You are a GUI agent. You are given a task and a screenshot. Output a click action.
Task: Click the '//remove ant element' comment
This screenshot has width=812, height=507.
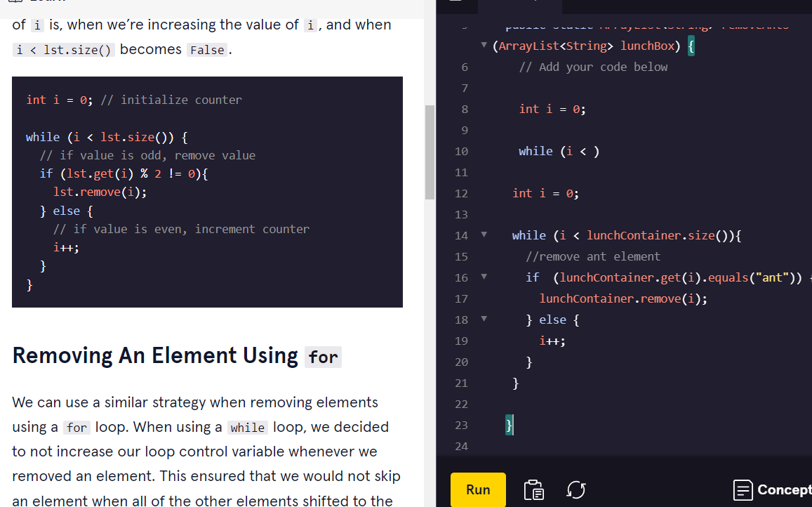tap(593, 256)
